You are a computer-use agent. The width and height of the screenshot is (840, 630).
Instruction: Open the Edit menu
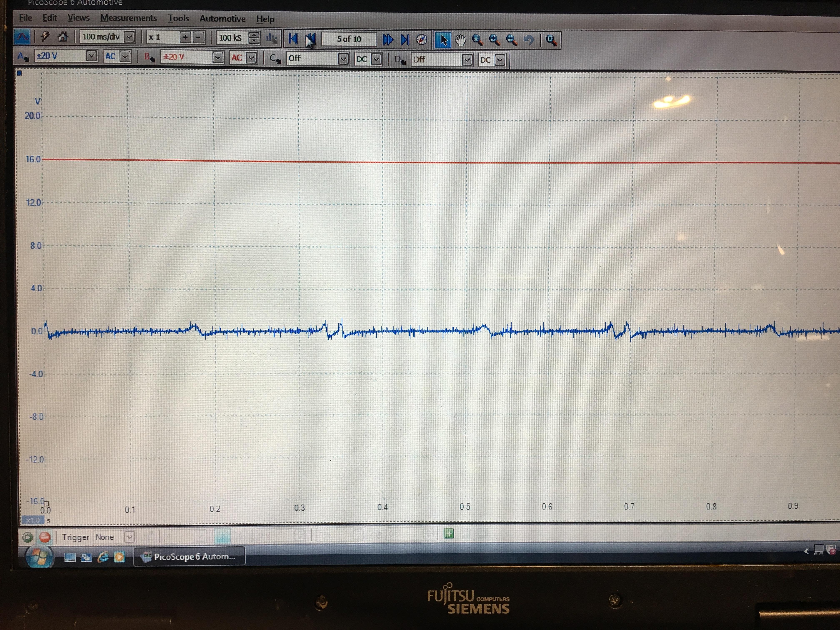tap(49, 17)
